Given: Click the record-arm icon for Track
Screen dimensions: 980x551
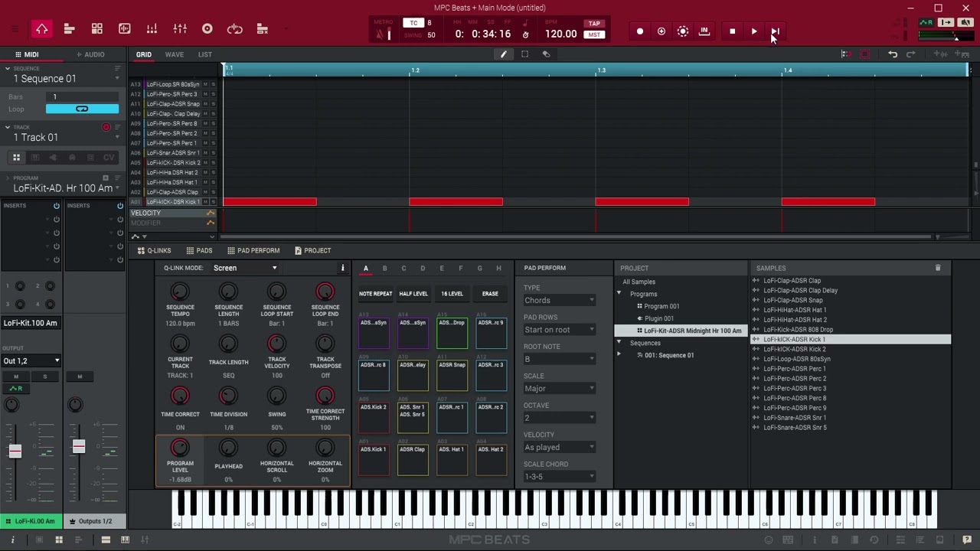Looking at the screenshot, I should pyautogui.click(x=106, y=127).
